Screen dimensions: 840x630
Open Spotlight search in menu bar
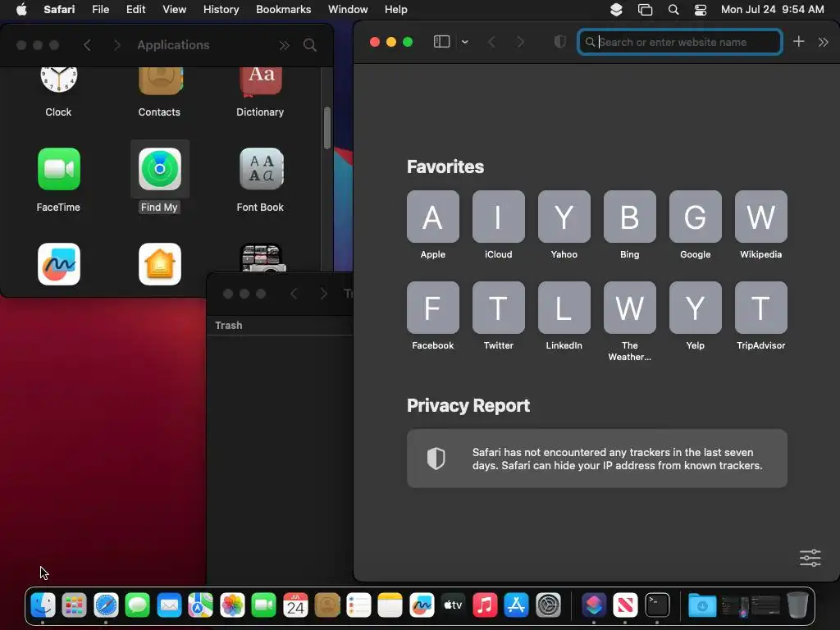click(673, 9)
